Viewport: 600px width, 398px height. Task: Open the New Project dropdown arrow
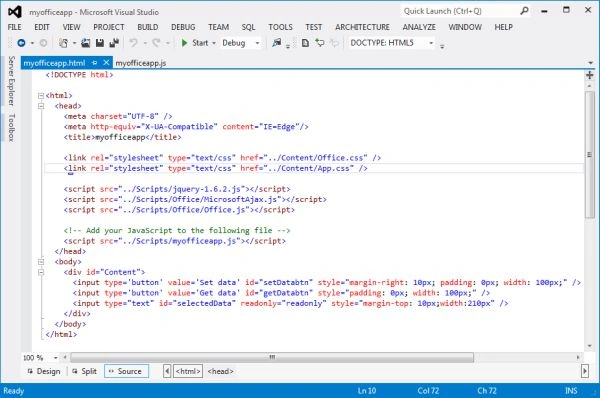tap(74, 43)
